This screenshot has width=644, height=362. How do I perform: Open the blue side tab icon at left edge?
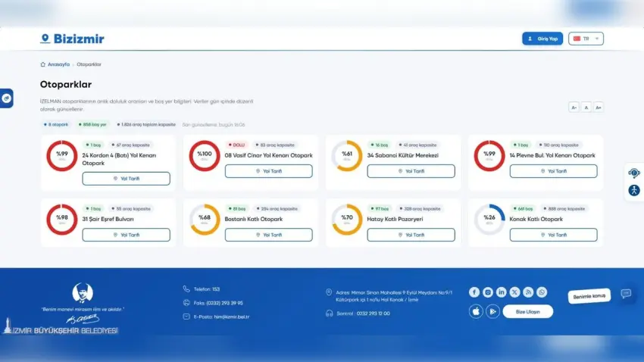[x=6, y=98]
